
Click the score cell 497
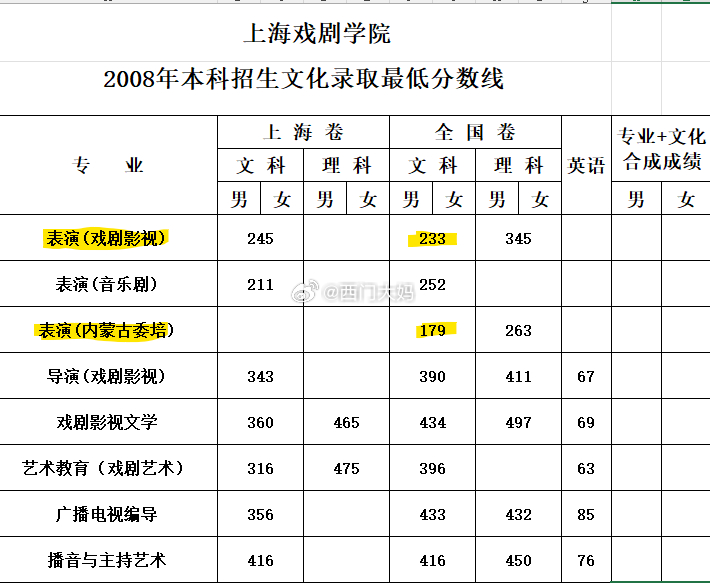tap(518, 422)
